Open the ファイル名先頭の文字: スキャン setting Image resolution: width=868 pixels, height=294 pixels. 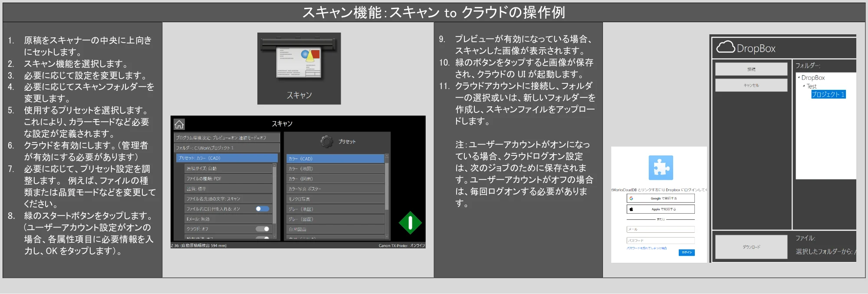point(228,199)
